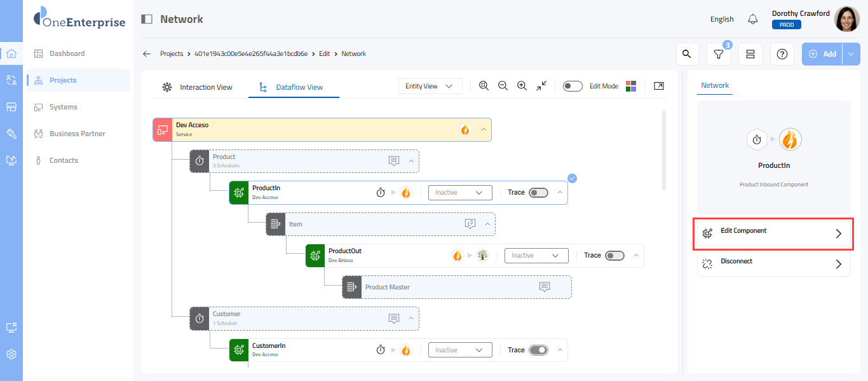Viewport: 868px width, 381px height.
Task: Enable Trace toggle for ProductIn
Action: (538, 193)
